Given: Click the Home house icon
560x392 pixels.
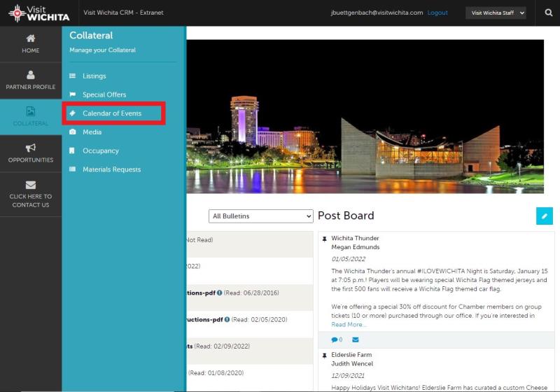Looking at the screenshot, I should (x=31, y=38).
